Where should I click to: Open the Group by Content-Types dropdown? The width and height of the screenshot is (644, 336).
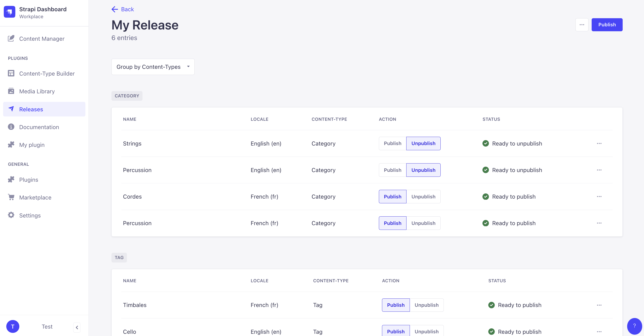coord(153,67)
